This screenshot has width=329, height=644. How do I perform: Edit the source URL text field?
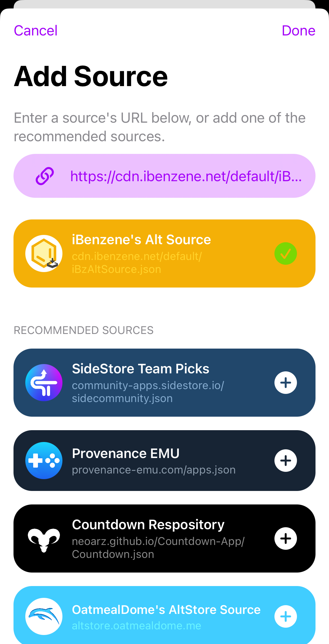186,176
